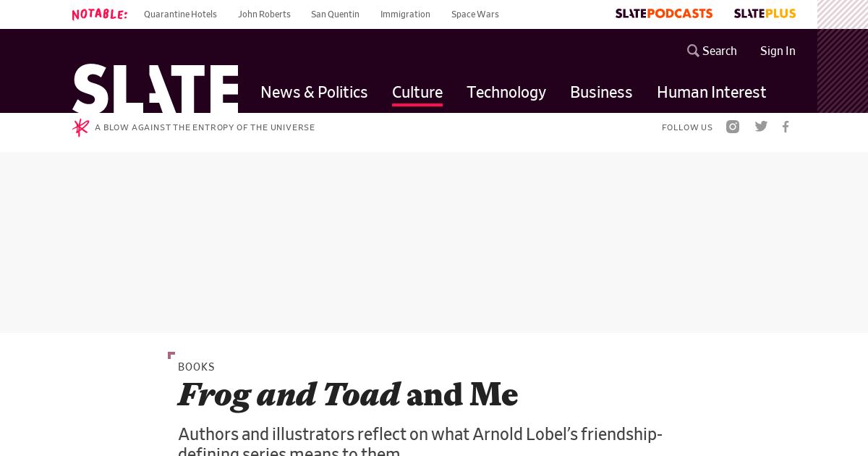Click the search magnifying glass icon

[x=693, y=51]
